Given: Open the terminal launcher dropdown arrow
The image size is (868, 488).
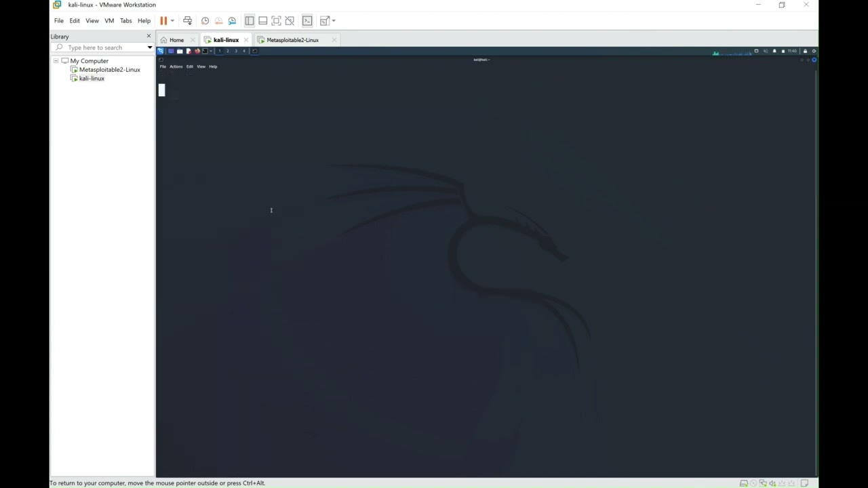Looking at the screenshot, I should [211, 51].
